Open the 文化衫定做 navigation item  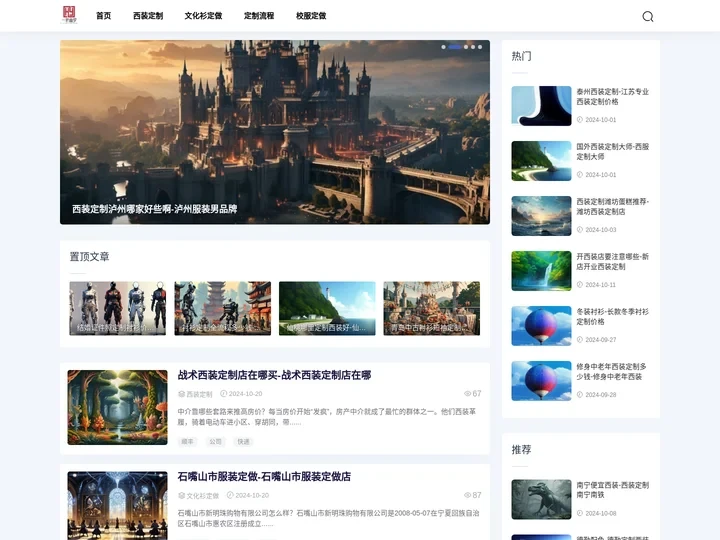tap(203, 16)
